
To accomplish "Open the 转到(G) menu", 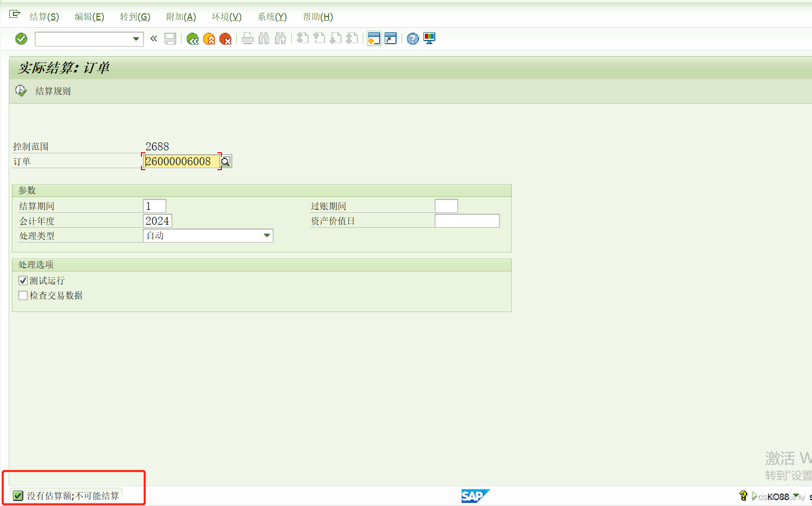I will point(135,16).
